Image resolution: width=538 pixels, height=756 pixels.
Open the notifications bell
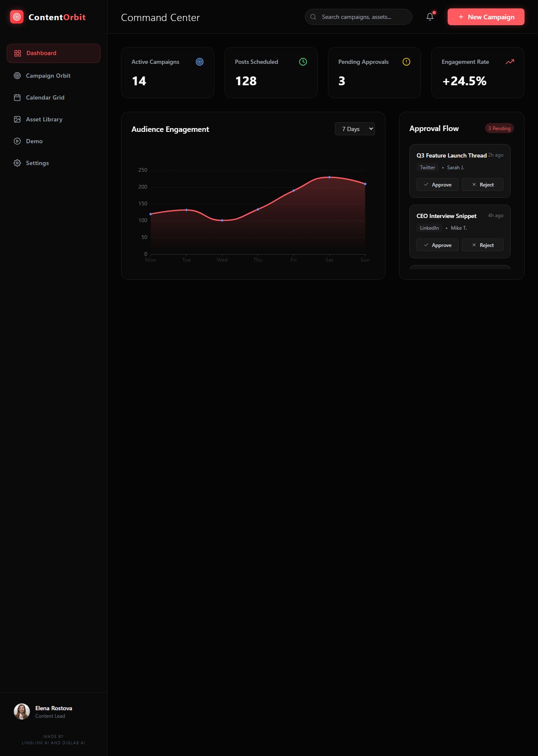point(430,17)
